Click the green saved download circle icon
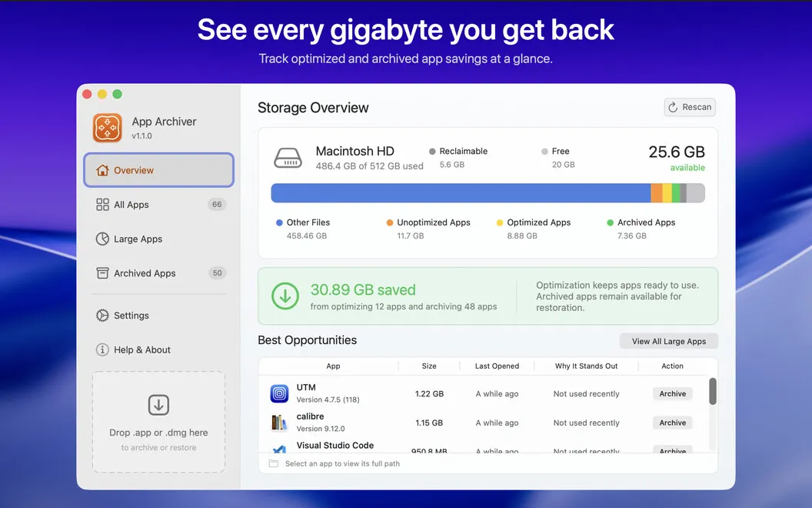This screenshot has height=508, width=812. pyautogui.click(x=285, y=296)
